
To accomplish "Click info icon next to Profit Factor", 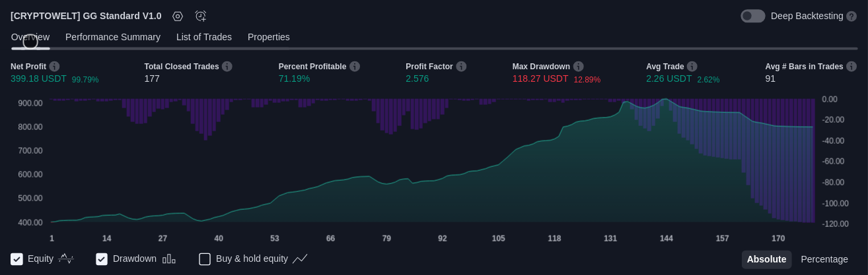I will pyautogui.click(x=461, y=67).
